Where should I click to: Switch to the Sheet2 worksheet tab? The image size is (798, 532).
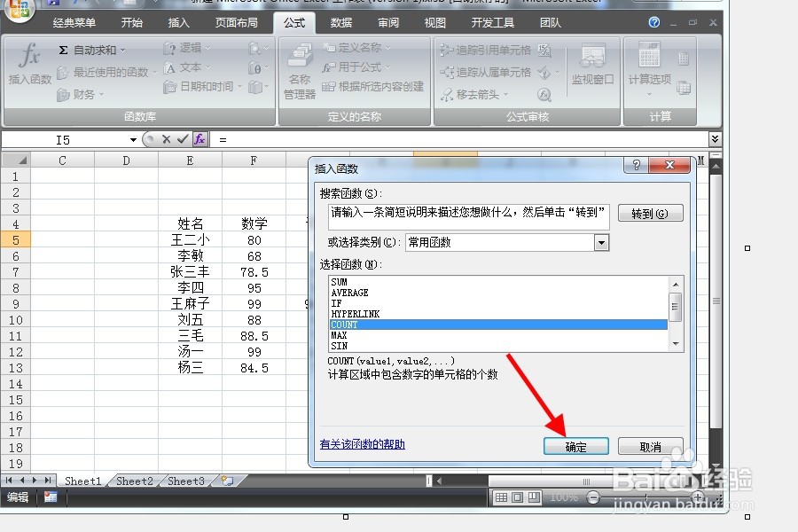pyautogui.click(x=134, y=481)
